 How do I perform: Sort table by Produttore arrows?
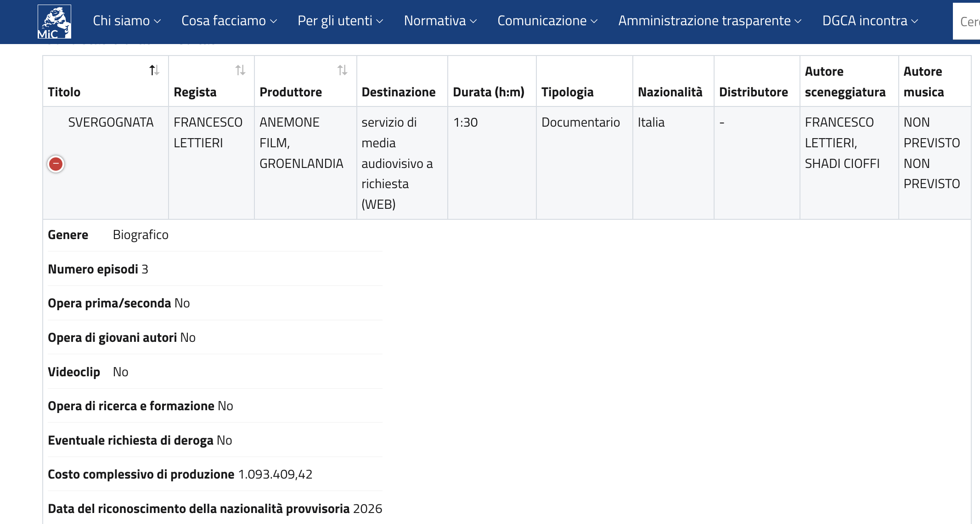[342, 70]
